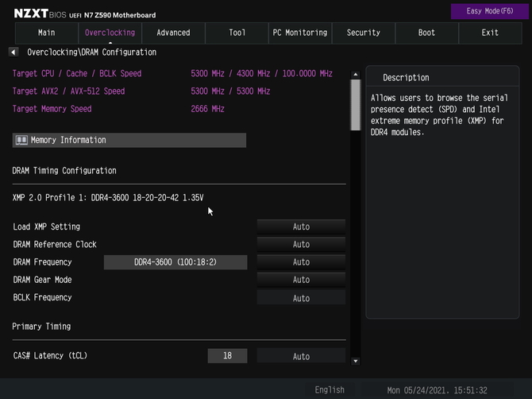Click the scrollbar down arrow
Image resolution: width=532 pixels, height=399 pixels.
356,361
